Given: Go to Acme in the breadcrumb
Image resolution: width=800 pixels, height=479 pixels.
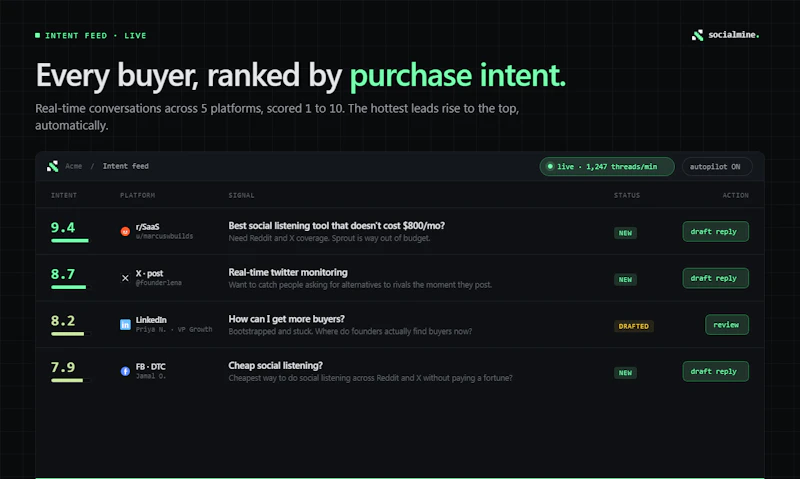Looking at the screenshot, I should pos(73,166).
